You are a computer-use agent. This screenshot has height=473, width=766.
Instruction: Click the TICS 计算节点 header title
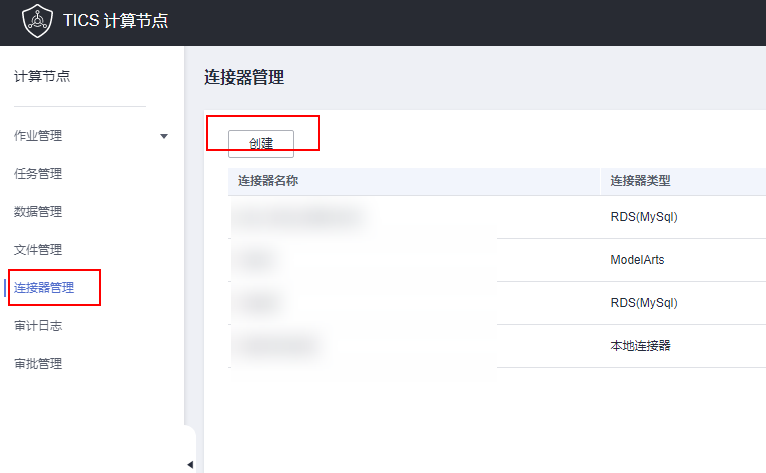coord(115,22)
